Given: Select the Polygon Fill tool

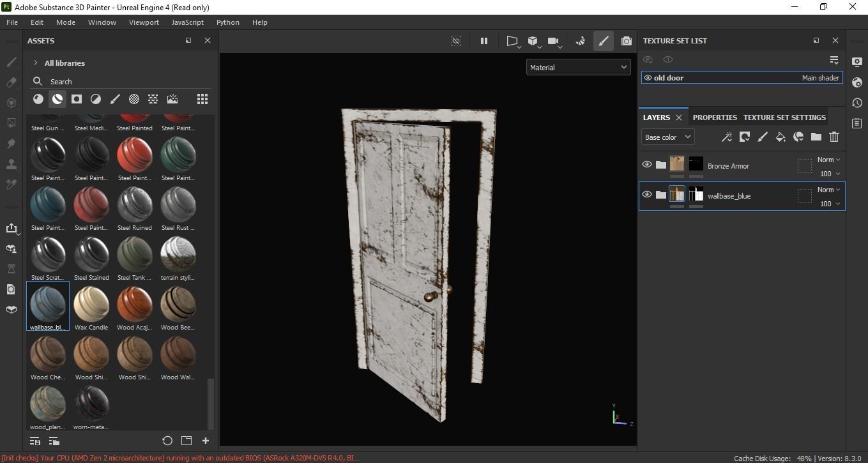Looking at the screenshot, I should (x=11, y=123).
